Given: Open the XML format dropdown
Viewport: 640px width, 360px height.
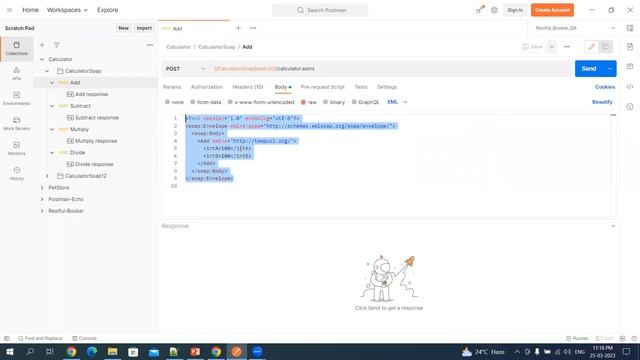Looking at the screenshot, I should [x=397, y=102].
